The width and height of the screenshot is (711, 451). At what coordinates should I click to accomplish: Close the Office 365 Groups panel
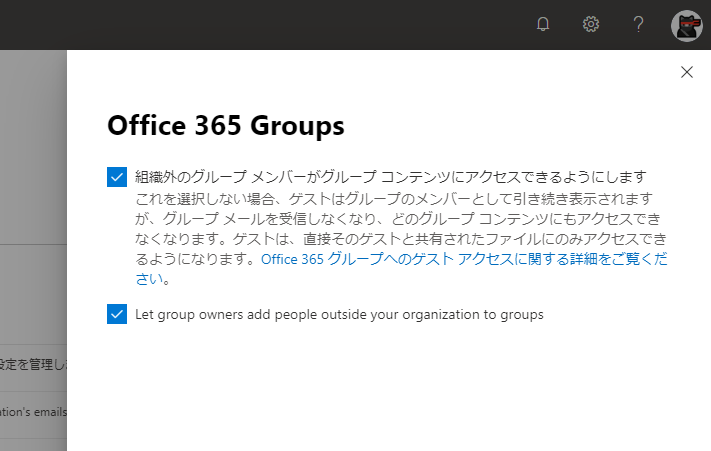[686, 72]
